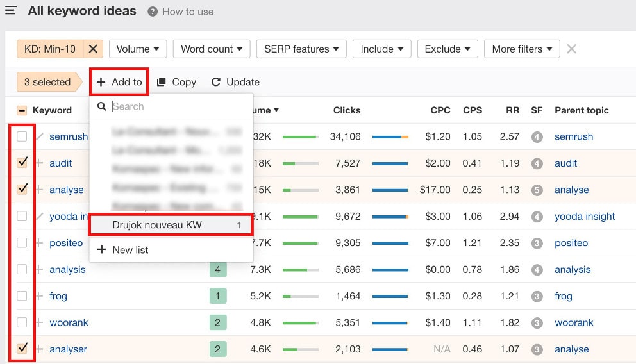Viewport: 636px width, 364px height.
Task: Click the CPC column header
Action: (440, 110)
